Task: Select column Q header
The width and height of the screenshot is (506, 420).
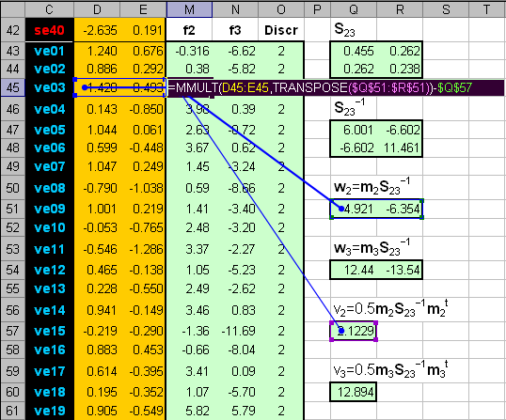Action: 354,9
